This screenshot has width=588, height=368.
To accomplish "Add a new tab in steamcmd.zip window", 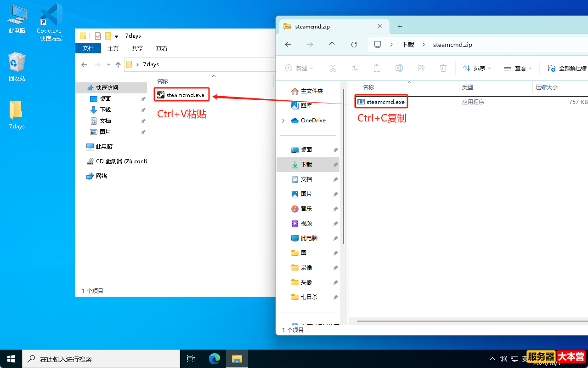I will tap(400, 26).
